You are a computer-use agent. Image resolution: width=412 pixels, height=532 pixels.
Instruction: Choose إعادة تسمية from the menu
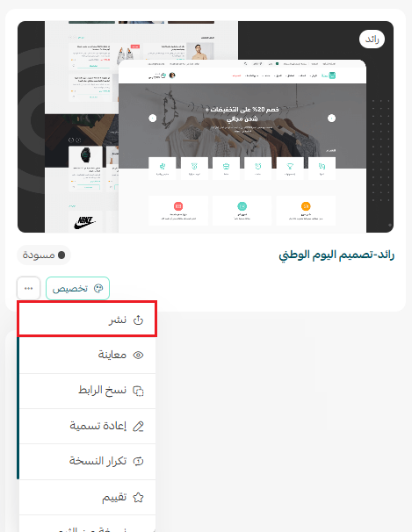click(x=87, y=426)
